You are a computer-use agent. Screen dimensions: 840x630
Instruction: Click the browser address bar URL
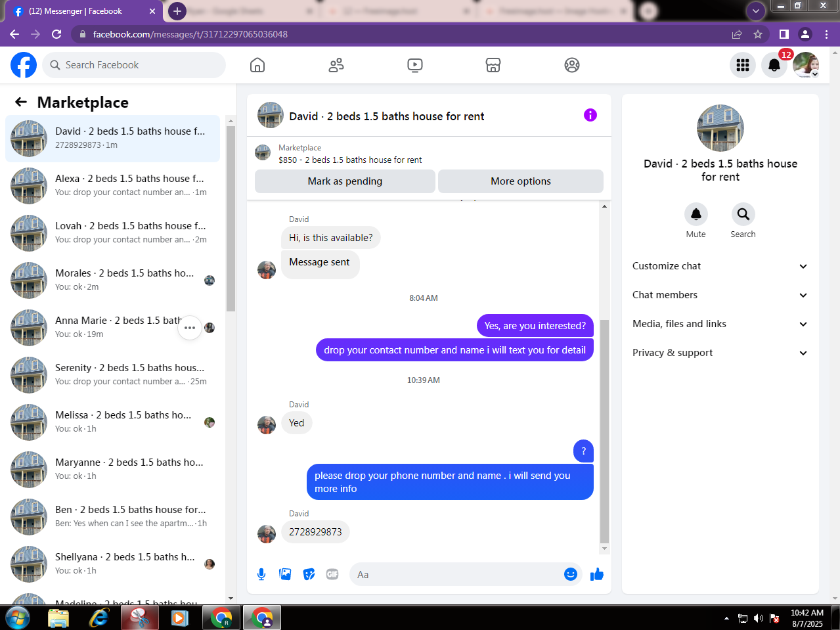click(x=190, y=34)
